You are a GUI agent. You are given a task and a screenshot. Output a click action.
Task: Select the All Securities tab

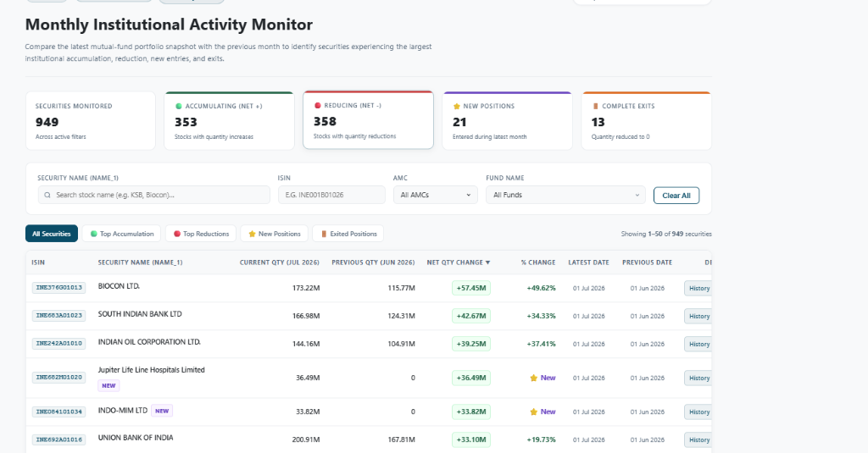[x=52, y=234]
